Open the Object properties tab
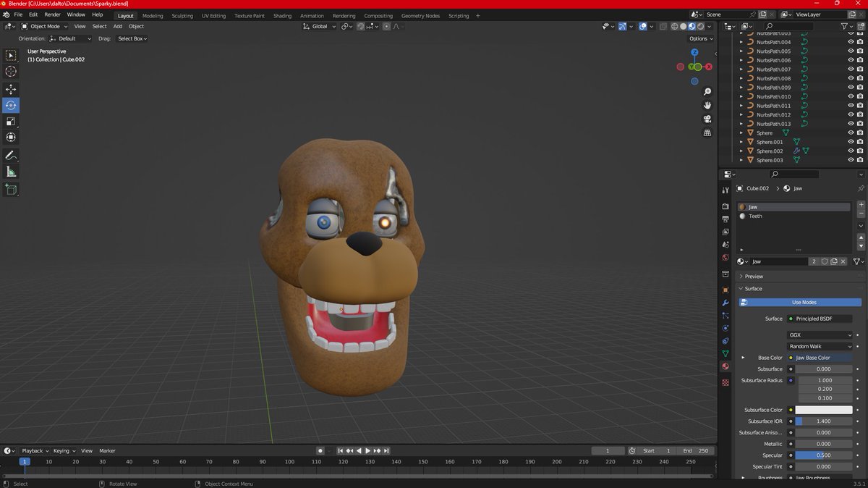Viewport: 868px width, 488px height. (x=726, y=290)
